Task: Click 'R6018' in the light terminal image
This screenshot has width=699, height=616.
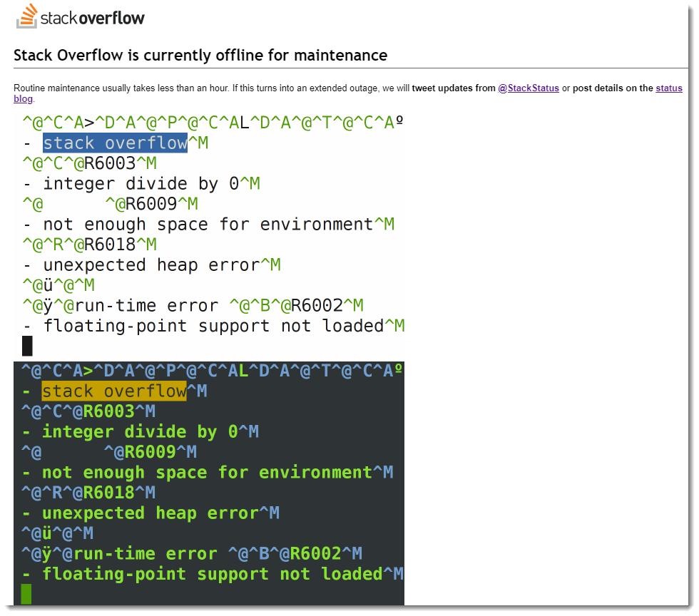Action: click(x=110, y=245)
